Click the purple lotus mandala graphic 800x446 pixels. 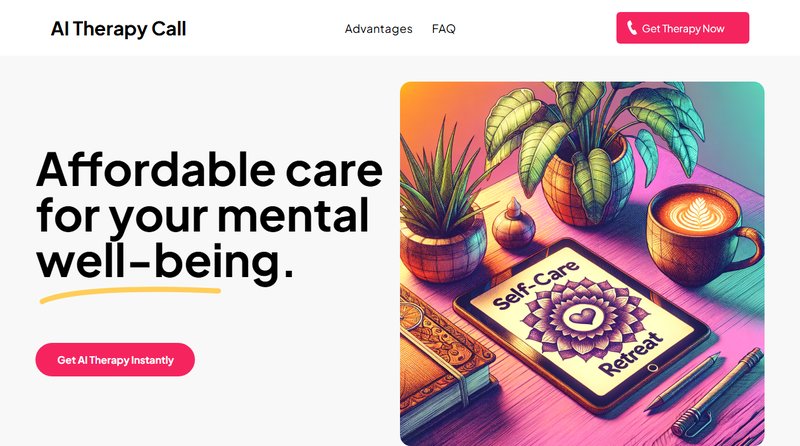582,318
